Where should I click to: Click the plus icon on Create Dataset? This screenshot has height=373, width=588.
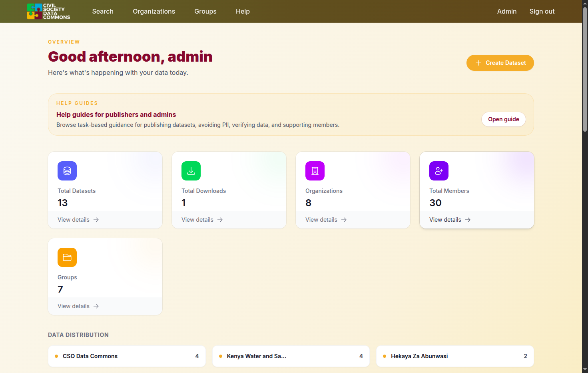coord(478,63)
